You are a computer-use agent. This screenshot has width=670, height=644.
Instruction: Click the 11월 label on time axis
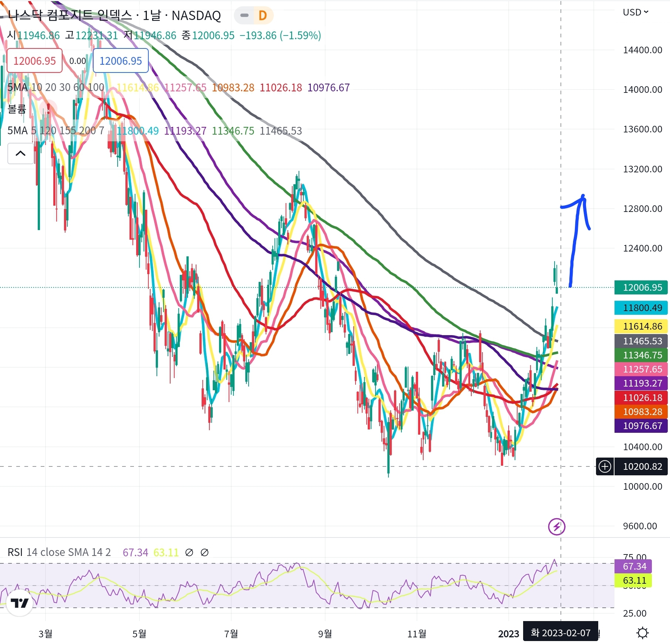tap(417, 634)
